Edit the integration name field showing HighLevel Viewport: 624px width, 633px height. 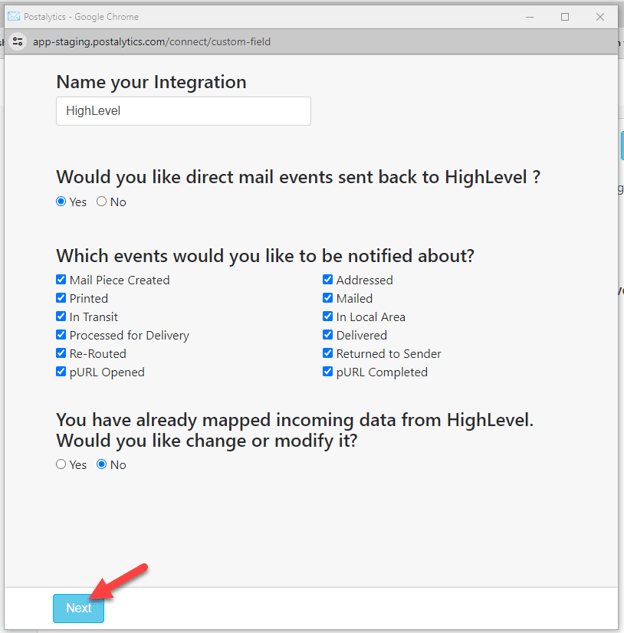tap(183, 111)
